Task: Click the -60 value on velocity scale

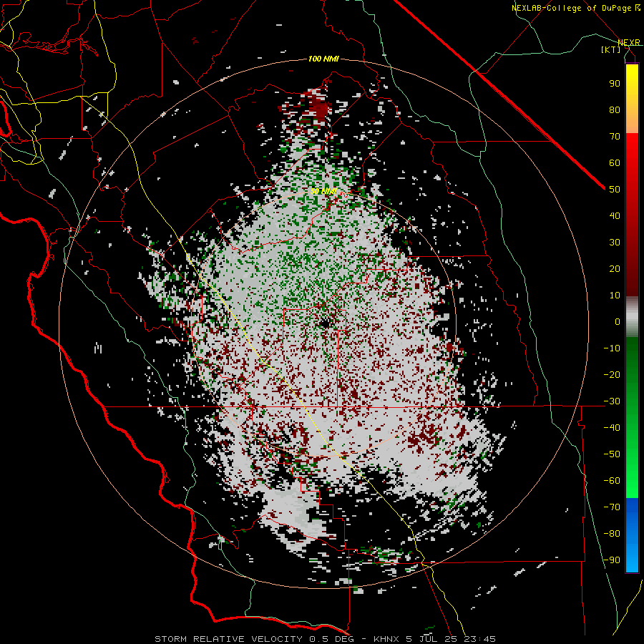Action: click(612, 481)
